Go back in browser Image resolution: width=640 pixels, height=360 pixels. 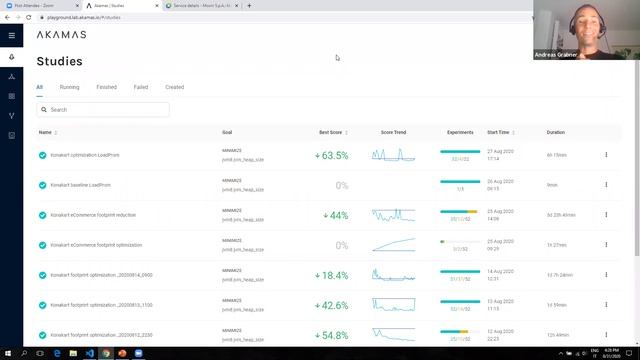(7, 18)
